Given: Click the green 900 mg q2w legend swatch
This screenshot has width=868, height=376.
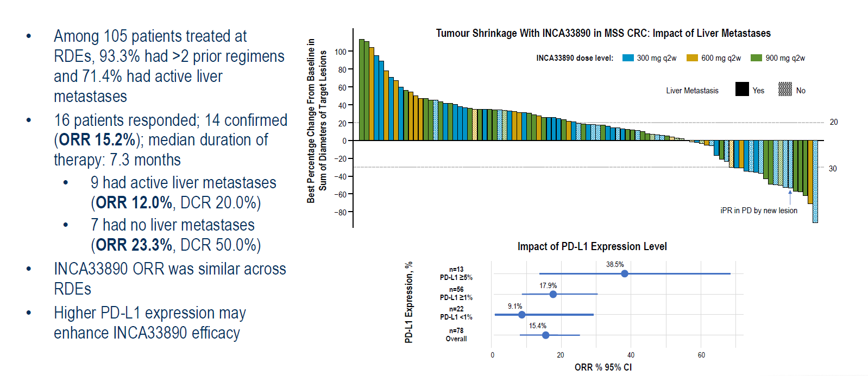Looking at the screenshot, I should tap(756, 58).
